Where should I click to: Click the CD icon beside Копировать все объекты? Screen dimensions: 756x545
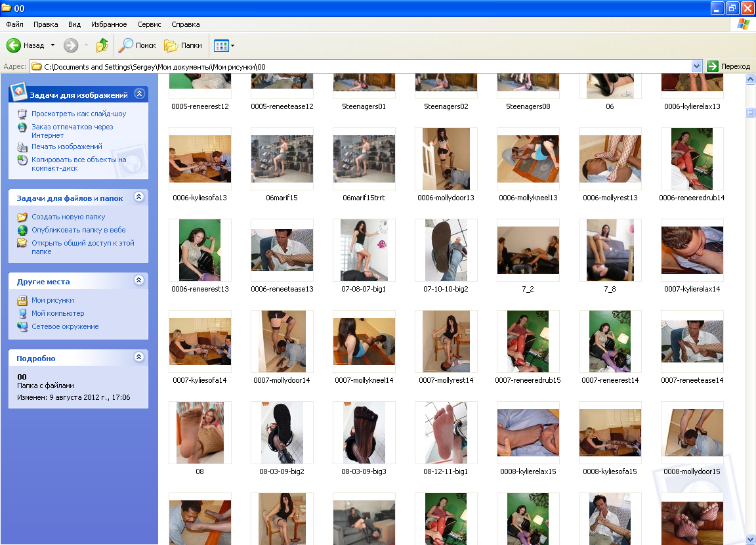pyautogui.click(x=22, y=160)
